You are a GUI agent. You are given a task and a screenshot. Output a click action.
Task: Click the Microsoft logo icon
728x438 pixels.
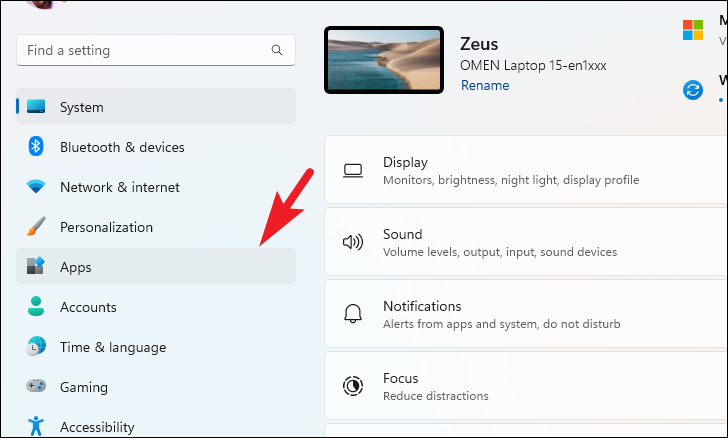693,30
